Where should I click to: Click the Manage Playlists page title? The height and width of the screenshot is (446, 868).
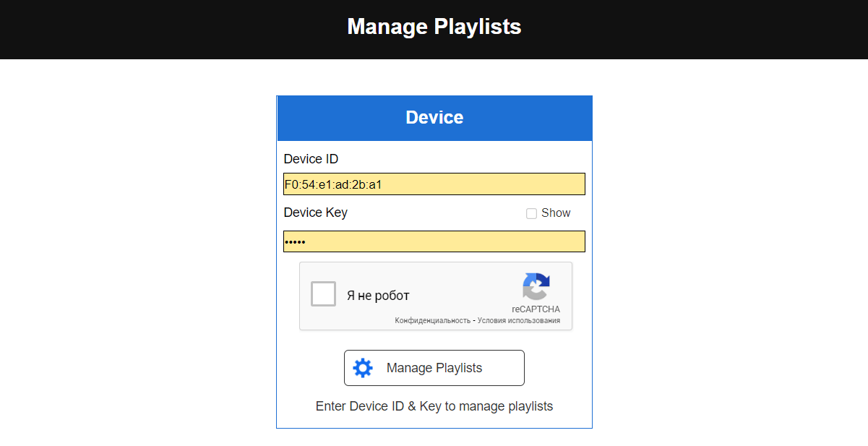tap(434, 27)
